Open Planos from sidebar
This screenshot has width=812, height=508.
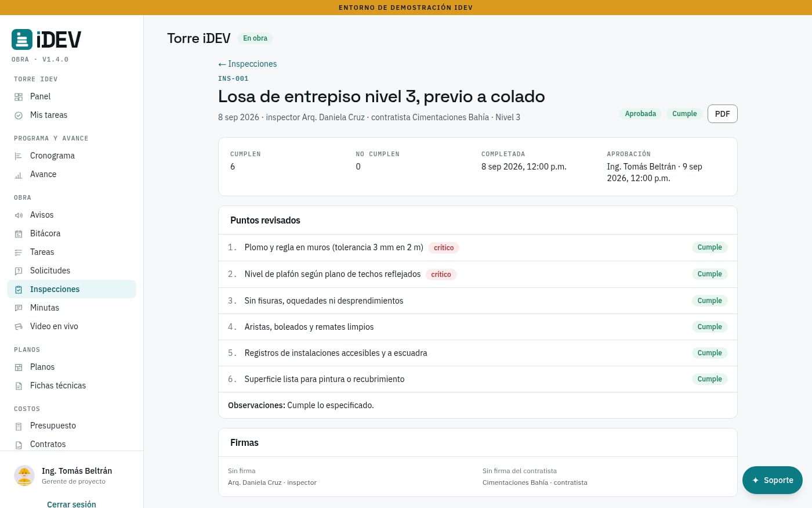tap(71, 367)
